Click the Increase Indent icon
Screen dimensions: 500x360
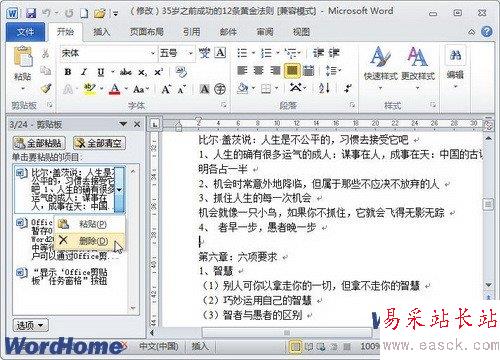click(x=334, y=53)
